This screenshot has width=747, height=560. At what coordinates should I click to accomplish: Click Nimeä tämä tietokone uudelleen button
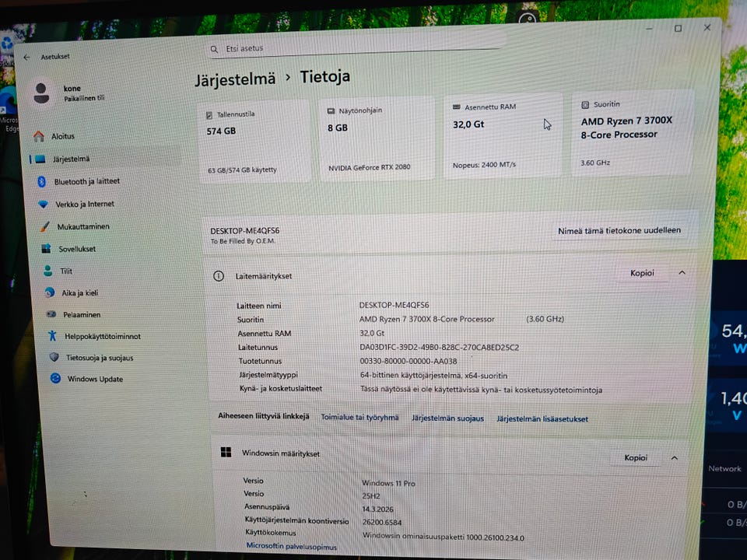(x=619, y=230)
